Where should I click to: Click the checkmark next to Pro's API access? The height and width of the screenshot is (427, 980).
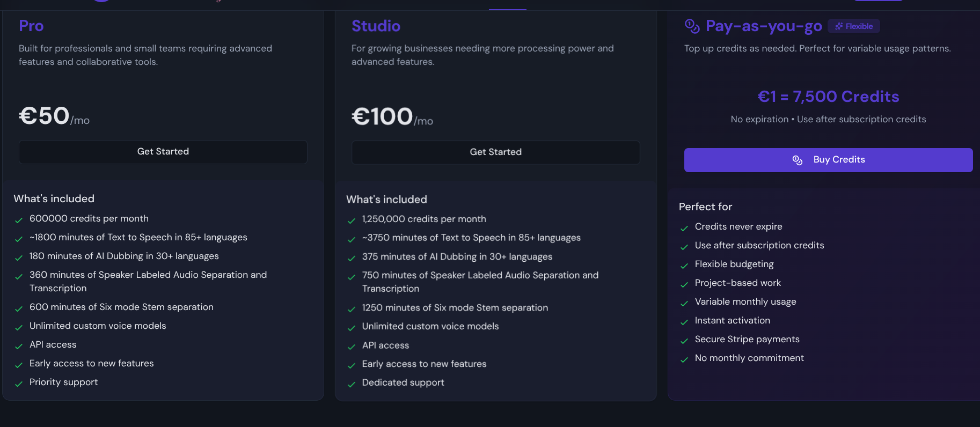(x=19, y=346)
